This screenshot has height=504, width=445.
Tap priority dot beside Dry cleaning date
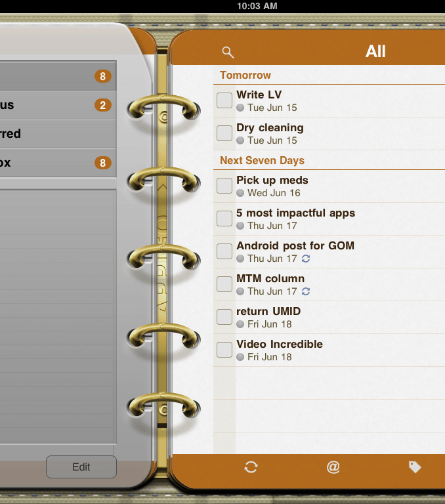[240, 140]
